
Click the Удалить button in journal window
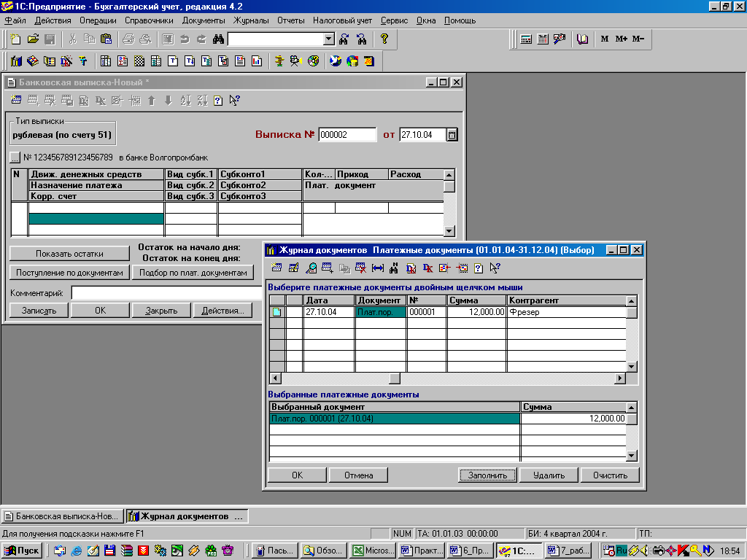coord(549,475)
